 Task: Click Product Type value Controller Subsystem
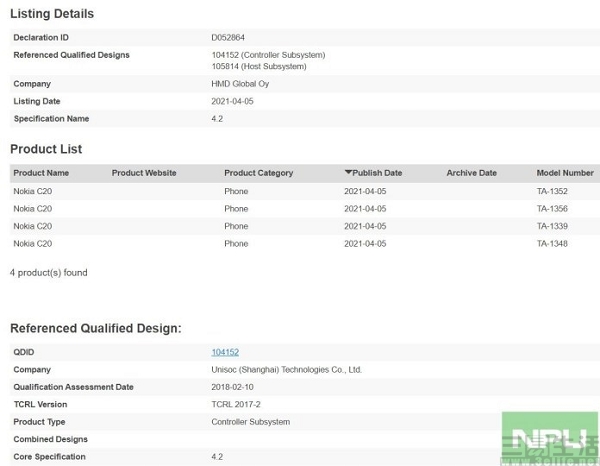click(251, 422)
